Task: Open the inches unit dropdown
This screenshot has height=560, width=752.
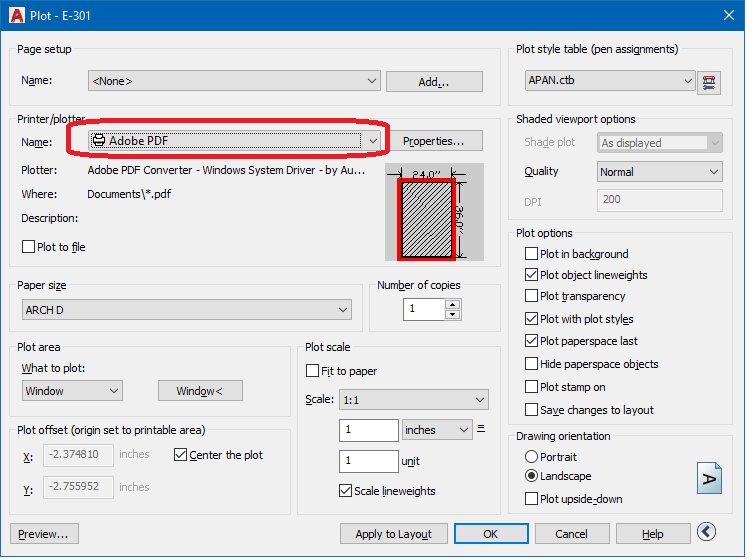Action: click(x=436, y=430)
